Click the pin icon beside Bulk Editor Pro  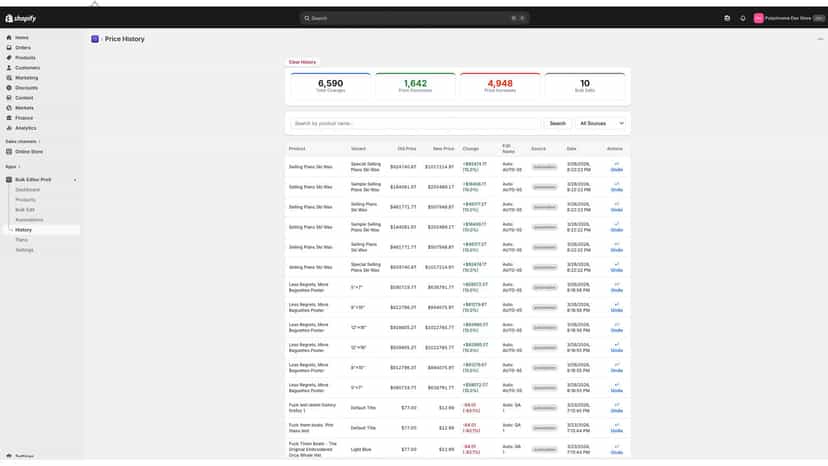75,180
